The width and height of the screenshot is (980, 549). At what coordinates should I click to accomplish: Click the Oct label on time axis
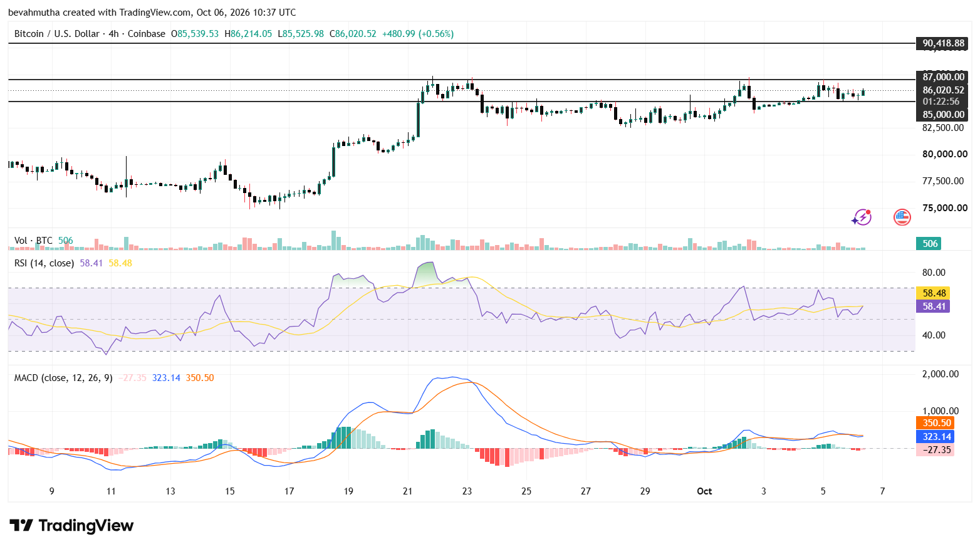tap(704, 491)
